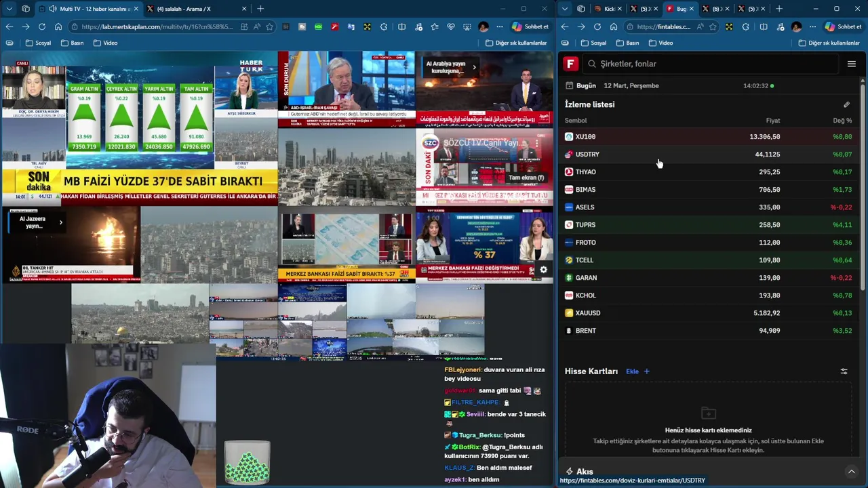Edit the İzleme listesi with the pencil icon
Image resolution: width=868 pixels, height=488 pixels.
pyautogui.click(x=846, y=104)
